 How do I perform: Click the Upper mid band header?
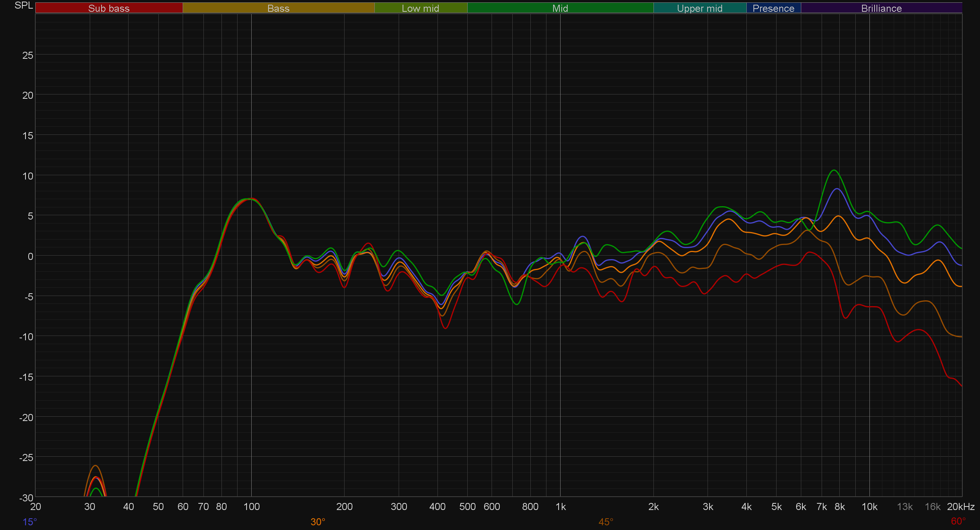coord(699,8)
